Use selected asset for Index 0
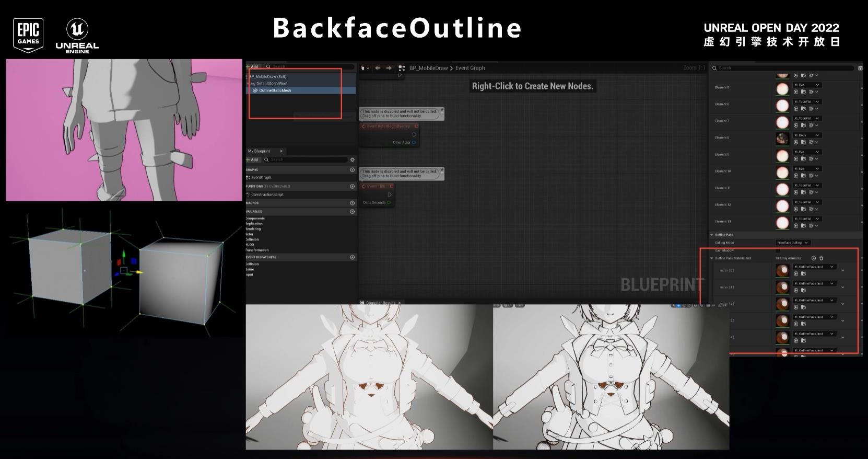The image size is (868, 459). 796,274
